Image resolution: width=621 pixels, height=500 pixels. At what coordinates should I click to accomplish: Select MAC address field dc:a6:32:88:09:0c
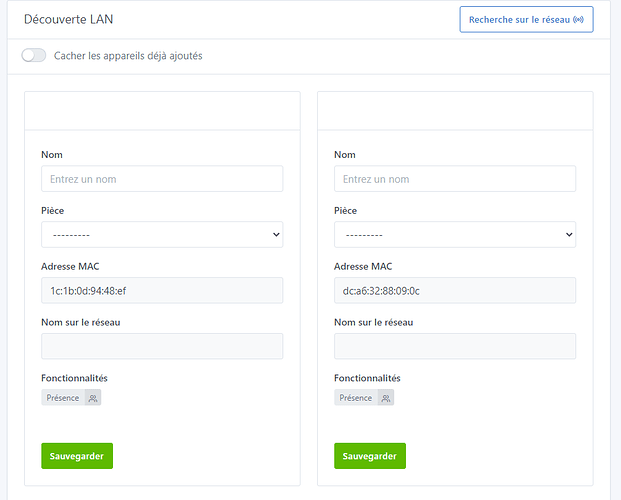click(455, 290)
